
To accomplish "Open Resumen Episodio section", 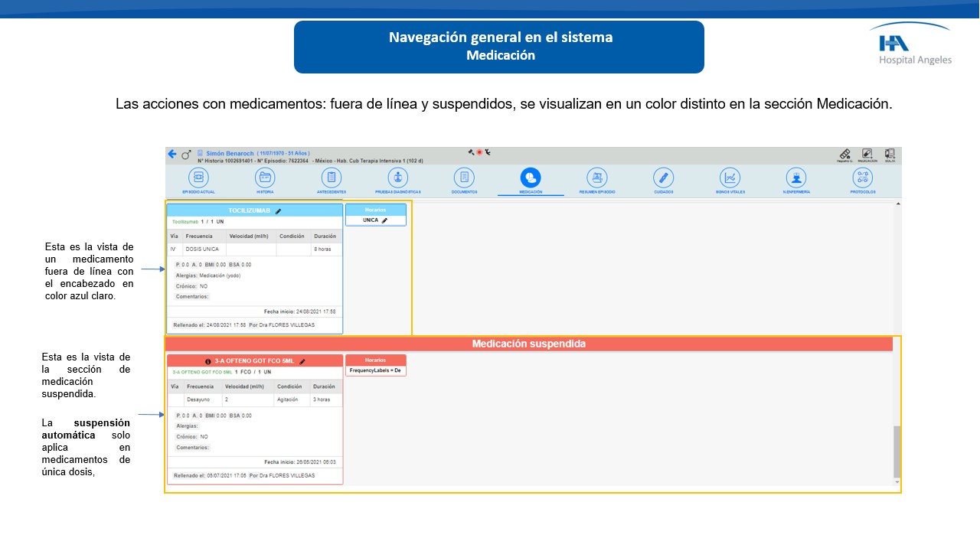I will click(596, 178).
